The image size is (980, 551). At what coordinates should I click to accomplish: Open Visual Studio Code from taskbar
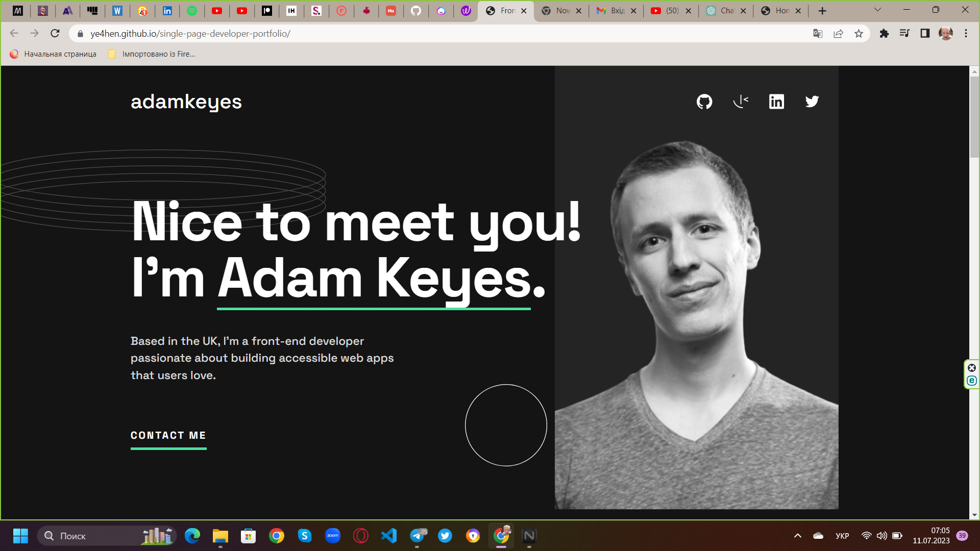[389, 536]
